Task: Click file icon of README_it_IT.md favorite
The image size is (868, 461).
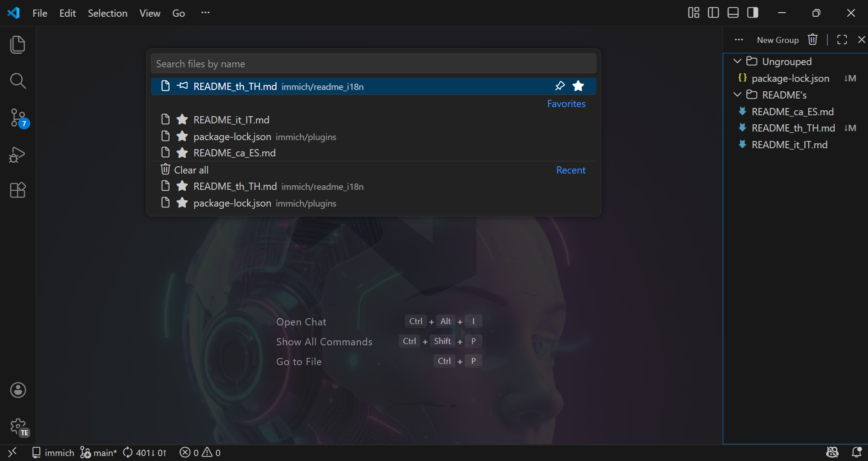Action: [165, 119]
